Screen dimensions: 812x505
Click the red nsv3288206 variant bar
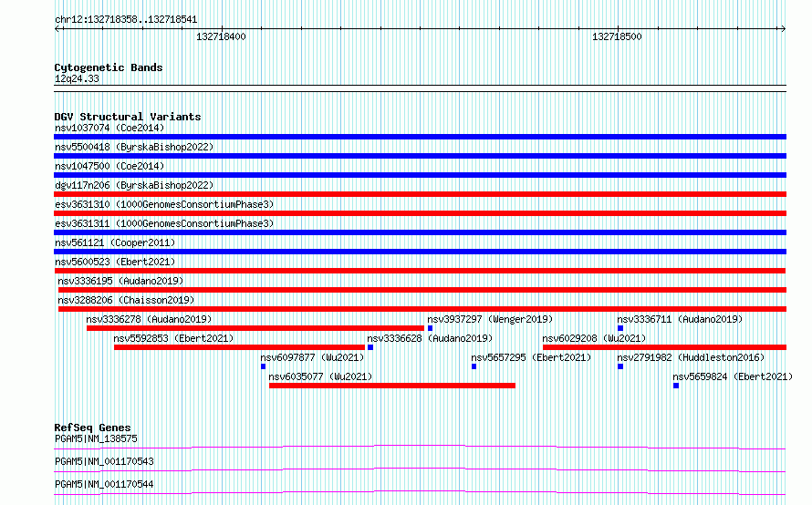click(x=422, y=309)
